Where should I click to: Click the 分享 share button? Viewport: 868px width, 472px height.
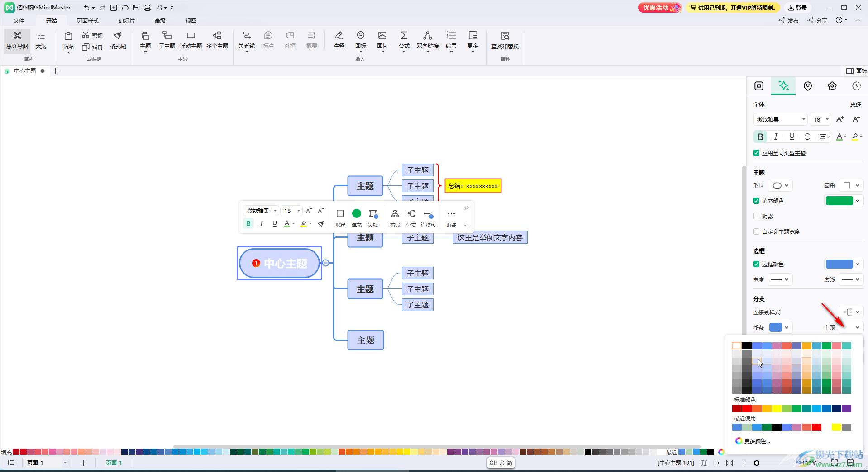(817, 20)
